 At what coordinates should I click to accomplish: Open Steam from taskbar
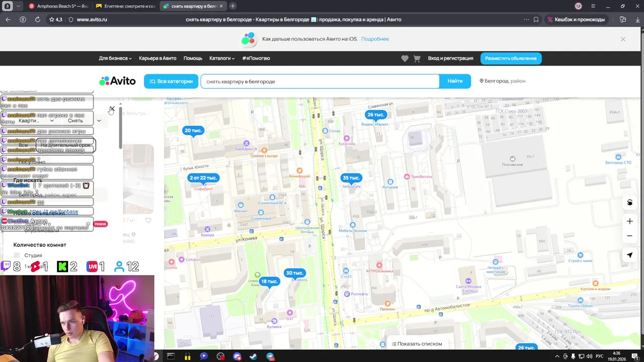click(x=253, y=356)
